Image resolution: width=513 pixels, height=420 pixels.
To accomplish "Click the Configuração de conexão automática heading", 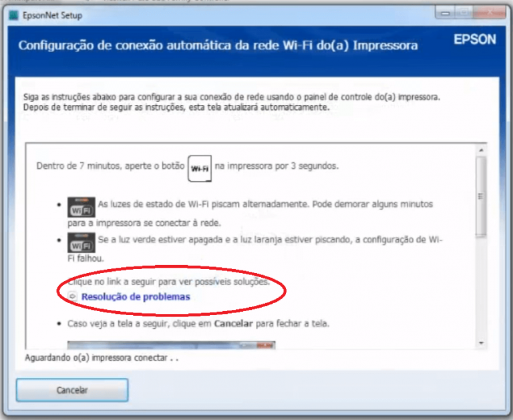I will tap(218, 45).
